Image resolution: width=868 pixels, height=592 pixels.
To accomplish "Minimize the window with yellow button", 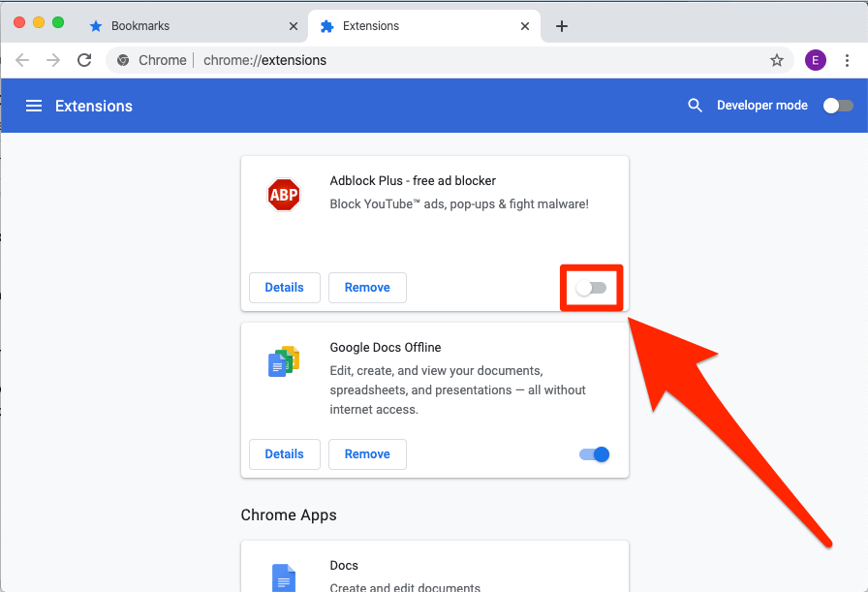I will (39, 22).
